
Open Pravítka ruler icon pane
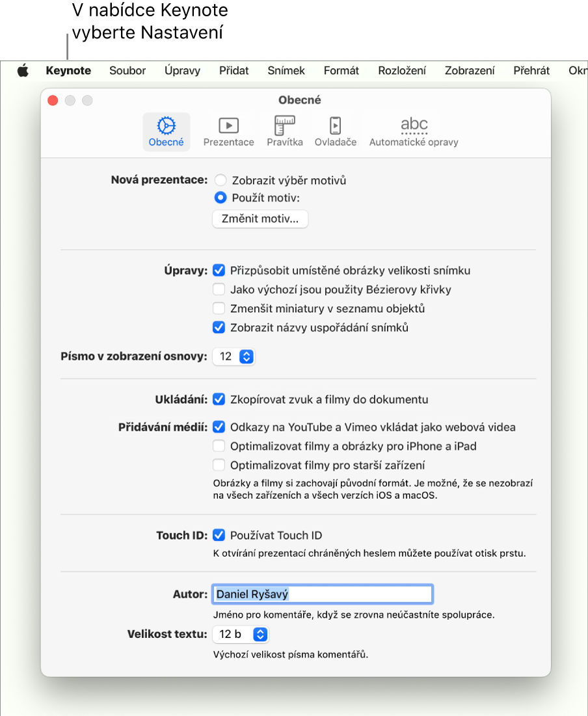click(285, 131)
